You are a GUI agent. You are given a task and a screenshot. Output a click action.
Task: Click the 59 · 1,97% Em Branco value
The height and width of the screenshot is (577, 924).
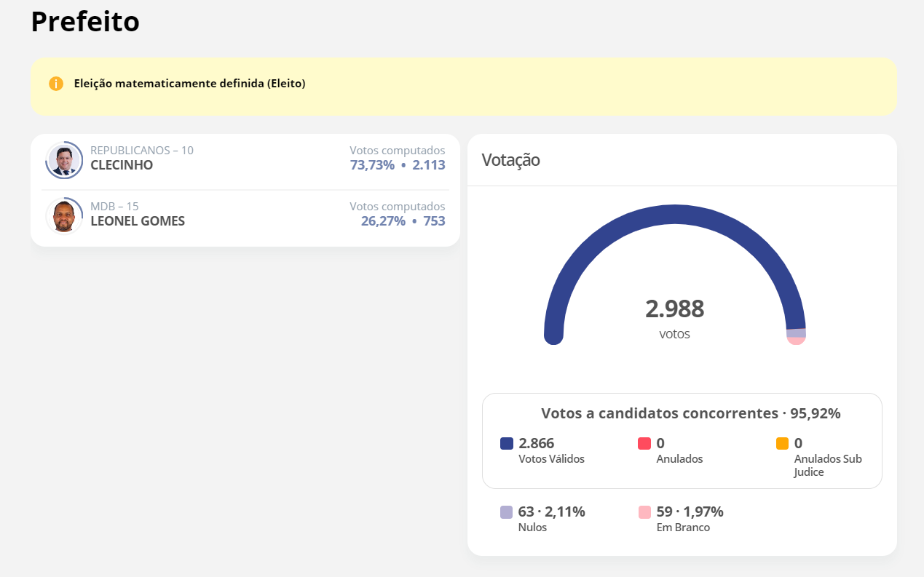pos(690,512)
